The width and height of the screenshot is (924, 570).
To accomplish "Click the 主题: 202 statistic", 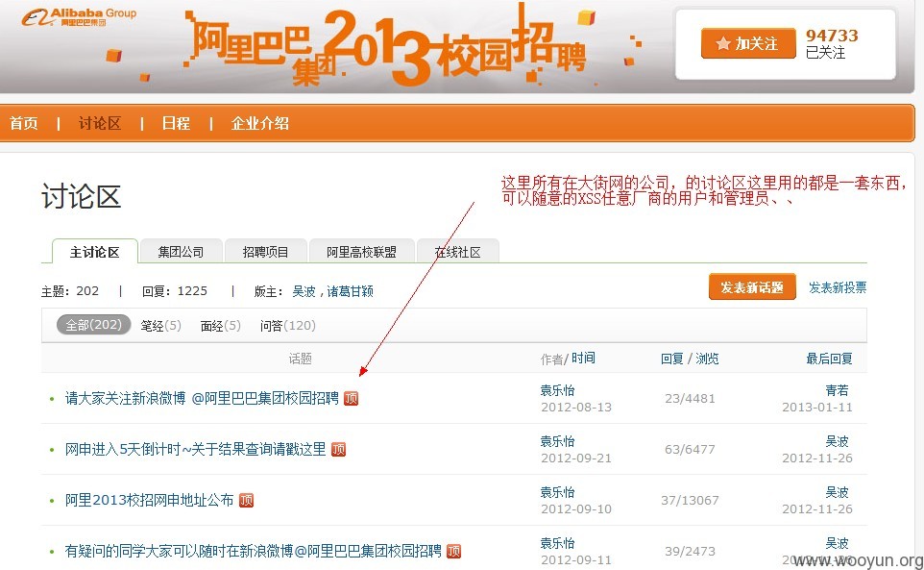I will coord(70,290).
